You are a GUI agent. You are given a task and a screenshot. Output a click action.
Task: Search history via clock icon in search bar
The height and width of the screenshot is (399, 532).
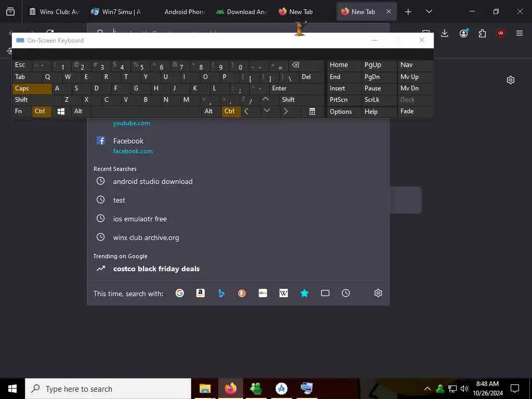click(x=345, y=293)
